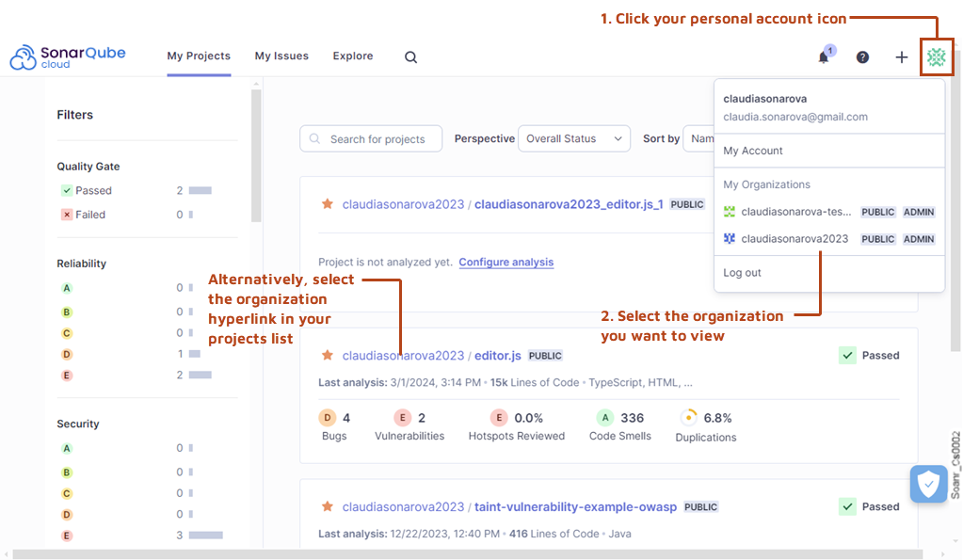Click the page vertical scrollbar on the right
Image resolution: width=979 pixels, height=560 pixels.
pos(955,201)
